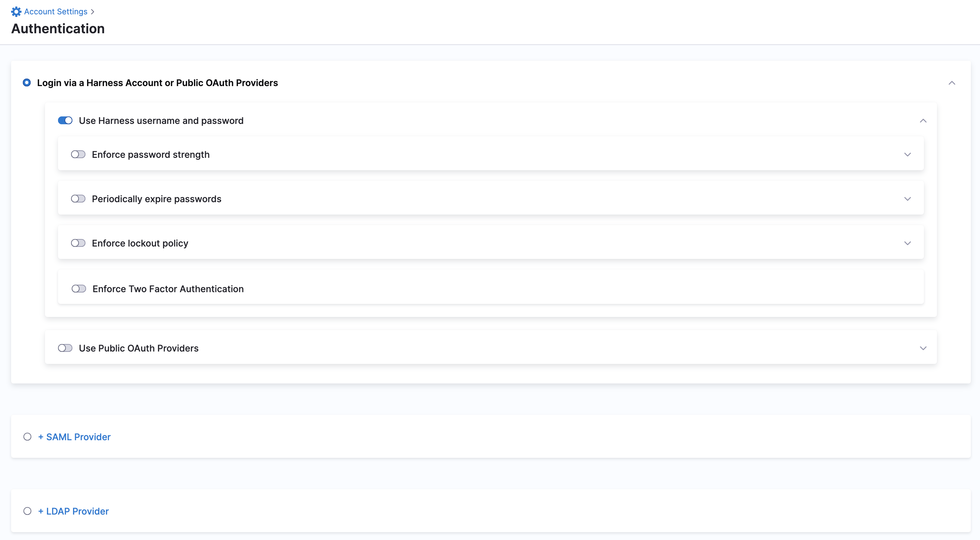Expand Periodically expire passwords chevron
The width and height of the screenshot is (980, 540).
click(x=907, y=199)
